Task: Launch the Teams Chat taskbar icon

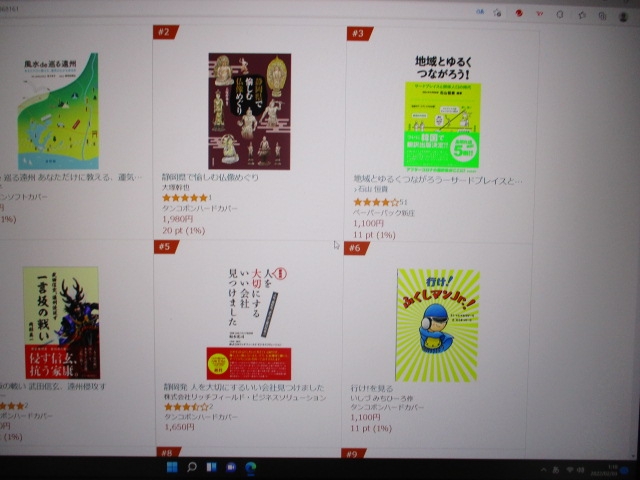Action: coord(231,467)
